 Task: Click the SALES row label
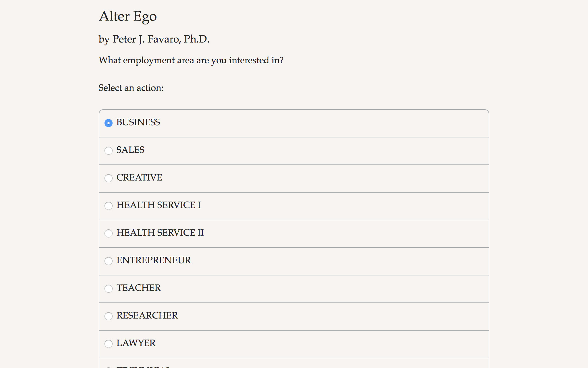tap(130, 150)
